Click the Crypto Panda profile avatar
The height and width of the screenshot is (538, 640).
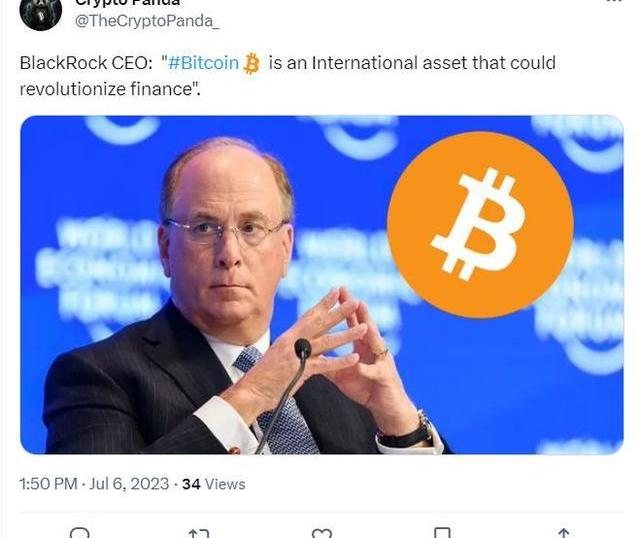click(x=40, y=13)
